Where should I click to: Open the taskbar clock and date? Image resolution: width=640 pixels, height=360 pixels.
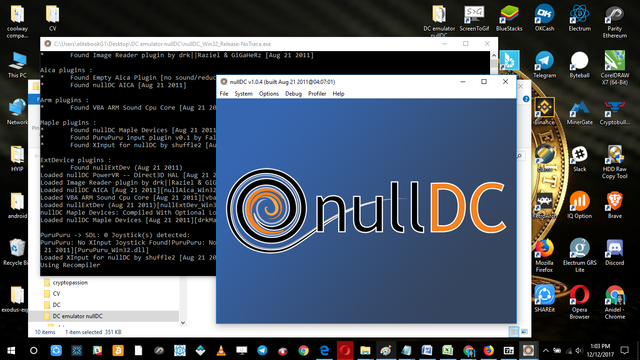coord(600,351)
